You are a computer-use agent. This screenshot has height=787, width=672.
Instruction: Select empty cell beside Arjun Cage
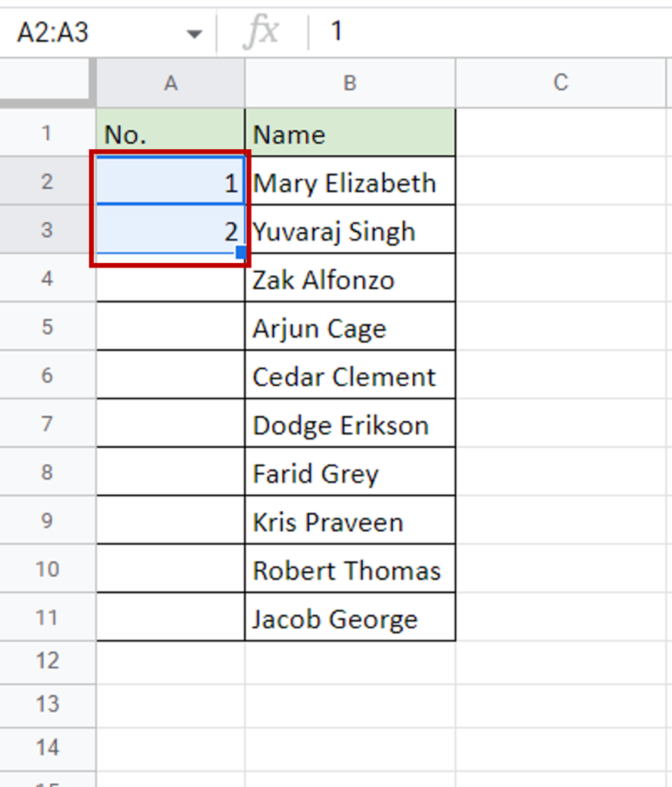pyautogui.click(x=171, y=326)
